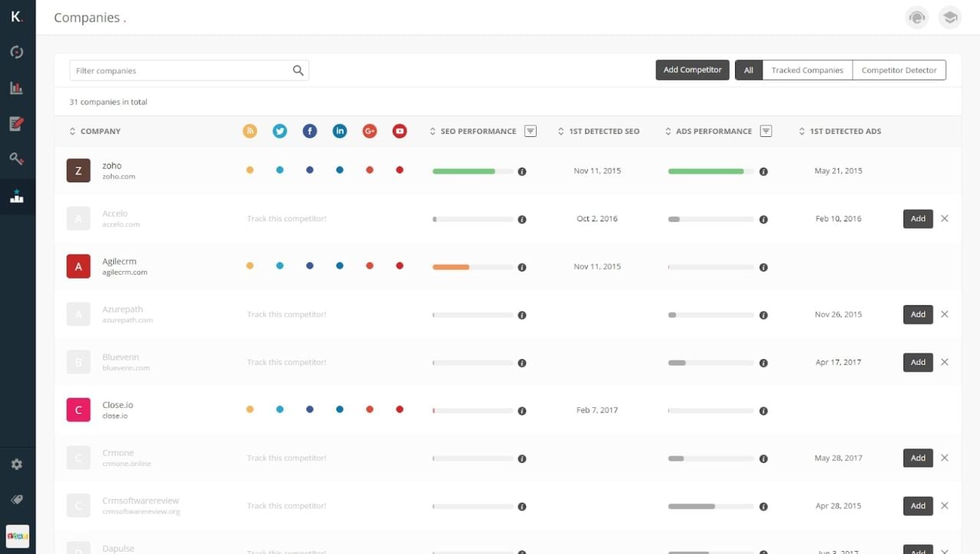980x554 pixels.
Task: Open the Close.io company name
Action: tap(118, 405)
